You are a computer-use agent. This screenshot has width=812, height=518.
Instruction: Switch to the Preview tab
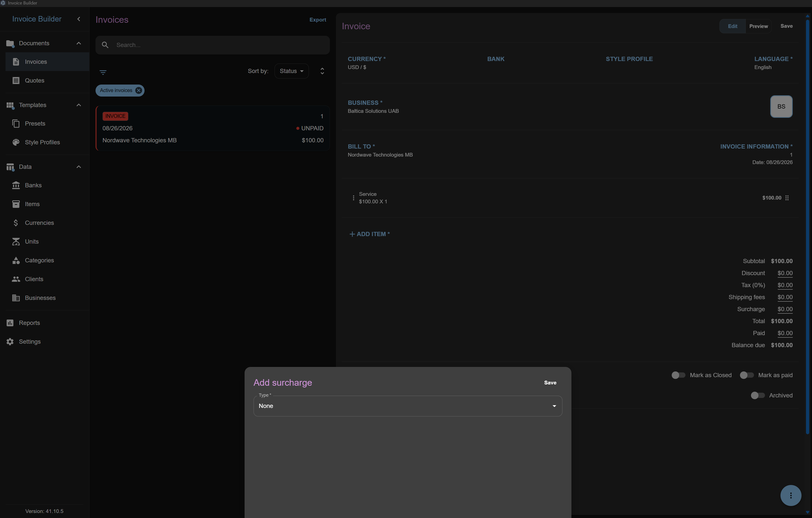pyautogui.click(x=758, y=26)
